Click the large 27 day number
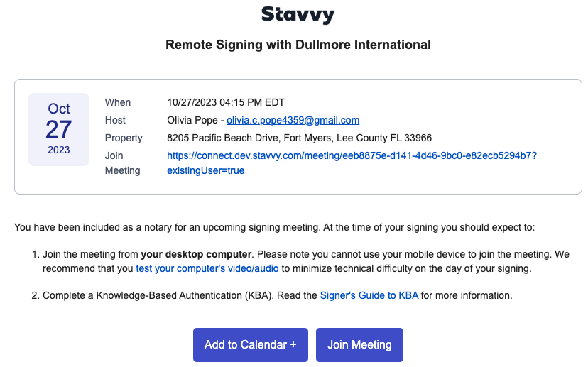Screen dimensions: 588x367 tap(58, 130)
